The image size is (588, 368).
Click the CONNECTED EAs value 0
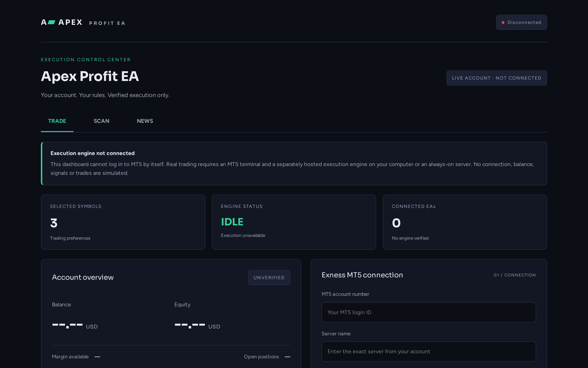point(396,223)
